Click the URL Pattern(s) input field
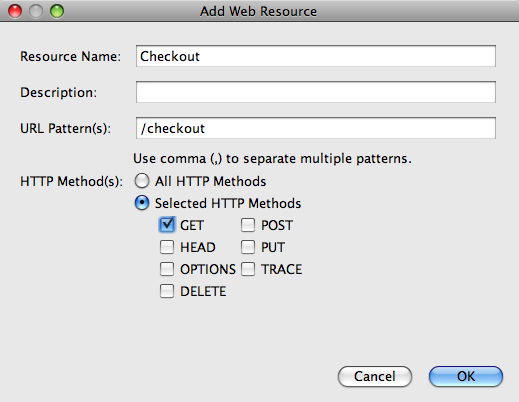This screenshot has width=519, height=402. click(316, 128)
